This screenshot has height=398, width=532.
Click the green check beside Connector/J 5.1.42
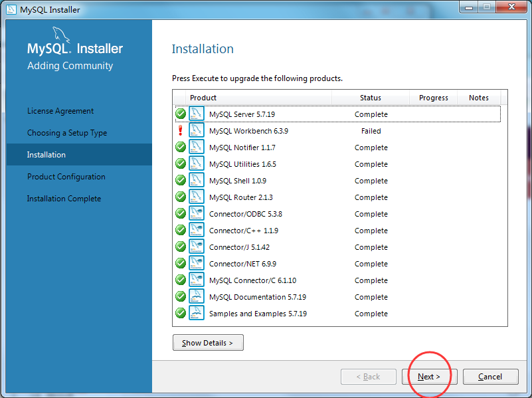coord(181,247)
